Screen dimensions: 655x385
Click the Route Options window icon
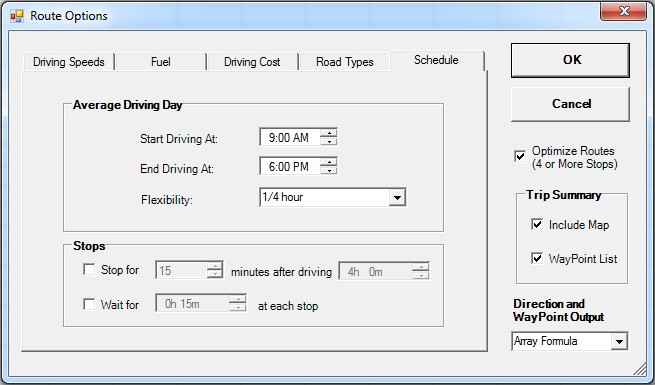[17, 16]
